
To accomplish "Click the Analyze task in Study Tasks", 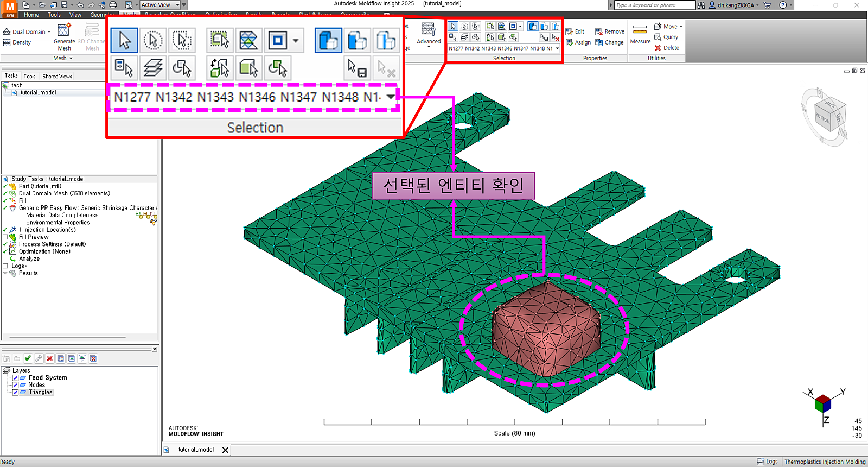I will click(x=29, y=259).
